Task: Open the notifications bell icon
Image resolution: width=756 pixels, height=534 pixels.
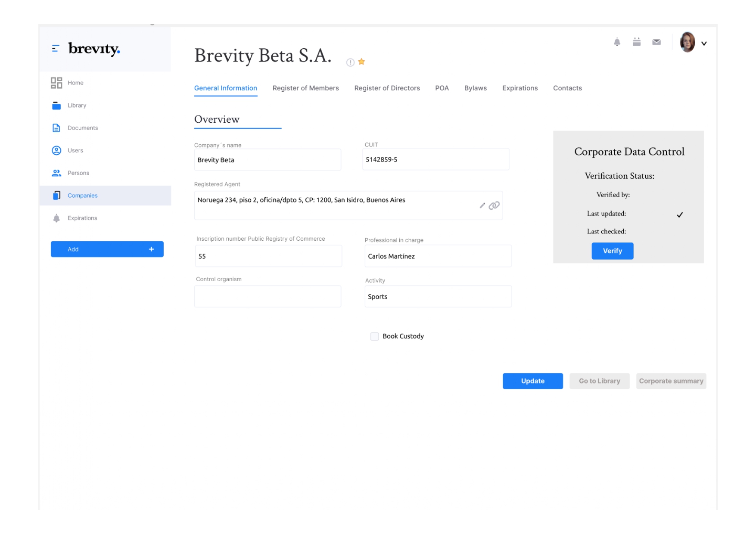Action: 617,42
